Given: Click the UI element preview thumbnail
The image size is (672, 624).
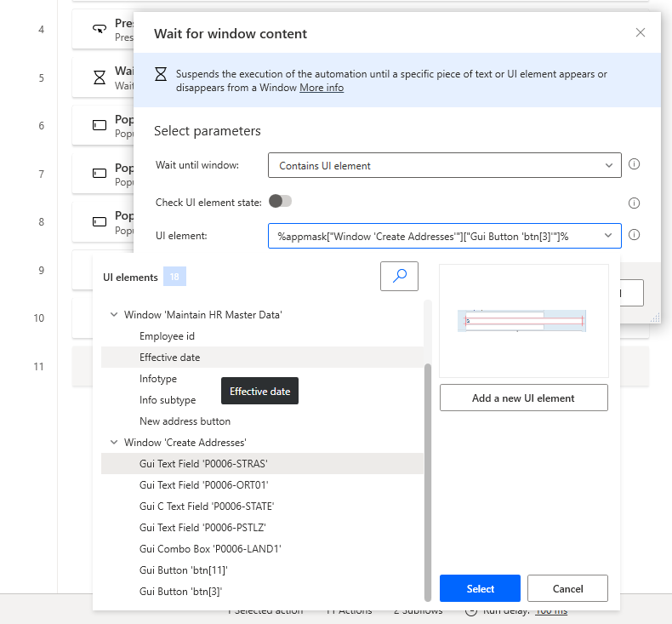Looking at the screenshot, I should (x=524, y=321).
